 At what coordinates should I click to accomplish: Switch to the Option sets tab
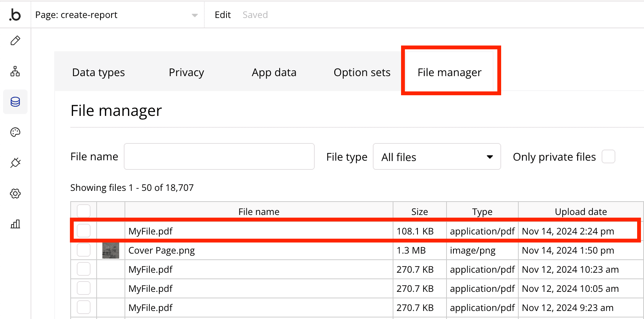[x=362, y=72]
